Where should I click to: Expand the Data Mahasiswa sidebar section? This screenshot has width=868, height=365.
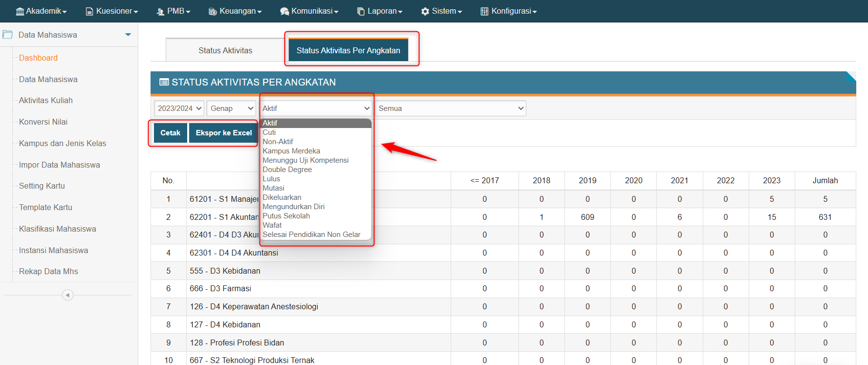(128, 35)
